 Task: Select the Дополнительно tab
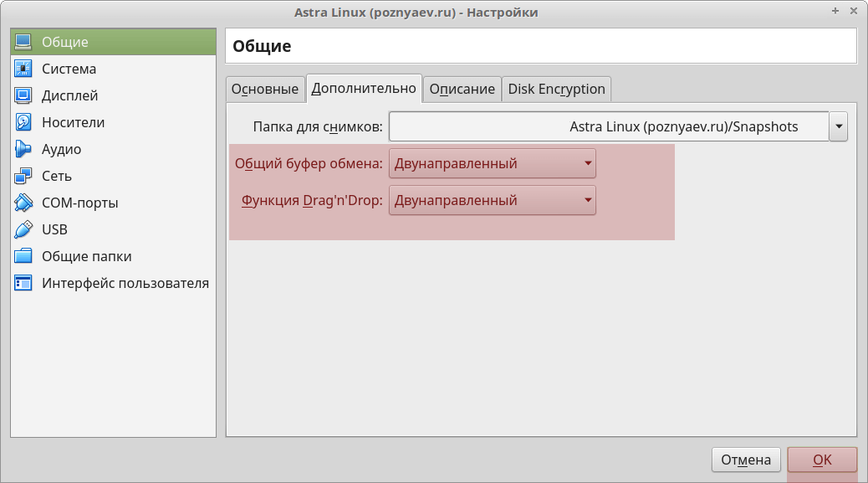pos(364,89)
